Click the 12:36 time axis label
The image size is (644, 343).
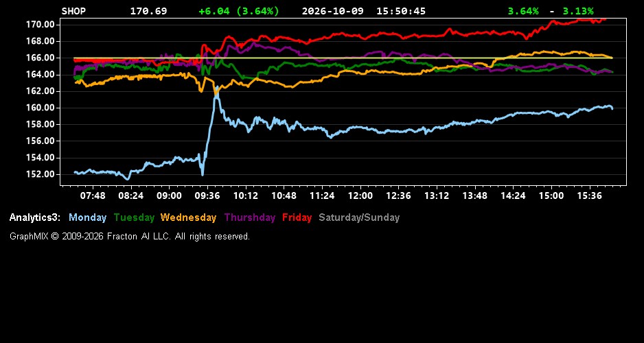point(398,196)
